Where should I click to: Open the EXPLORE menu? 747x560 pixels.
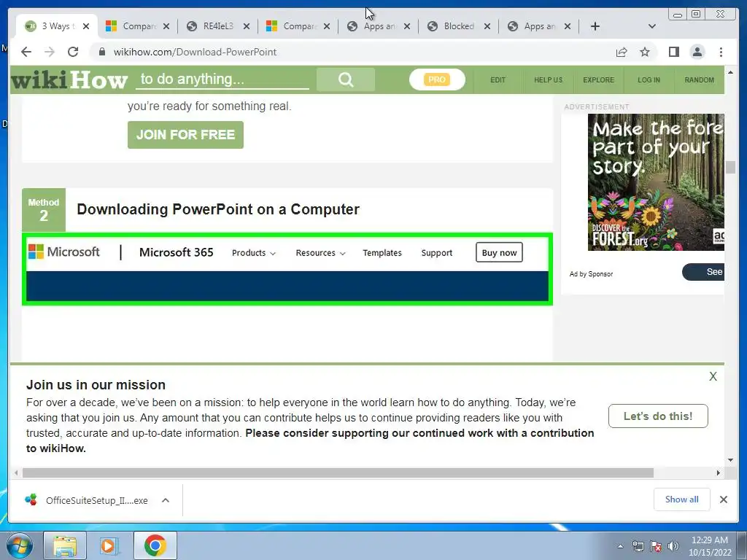[x=598, y=80]
